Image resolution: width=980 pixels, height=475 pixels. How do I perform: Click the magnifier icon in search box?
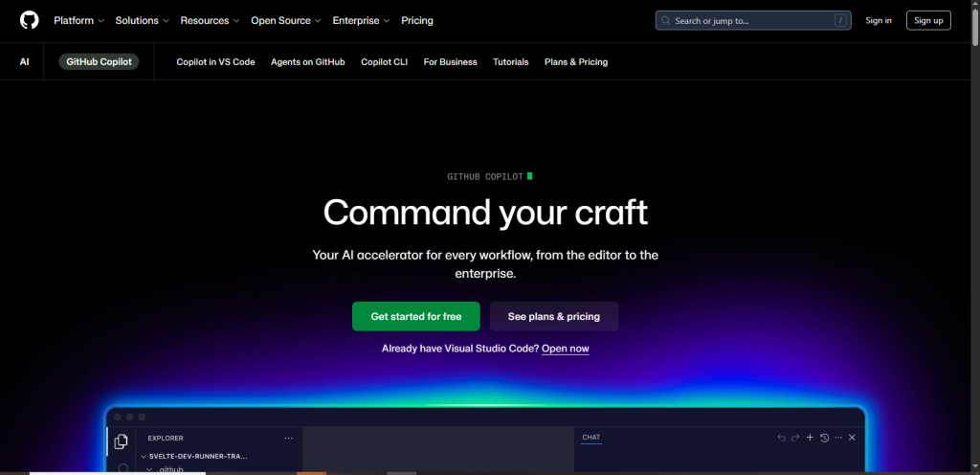(666, 21)
